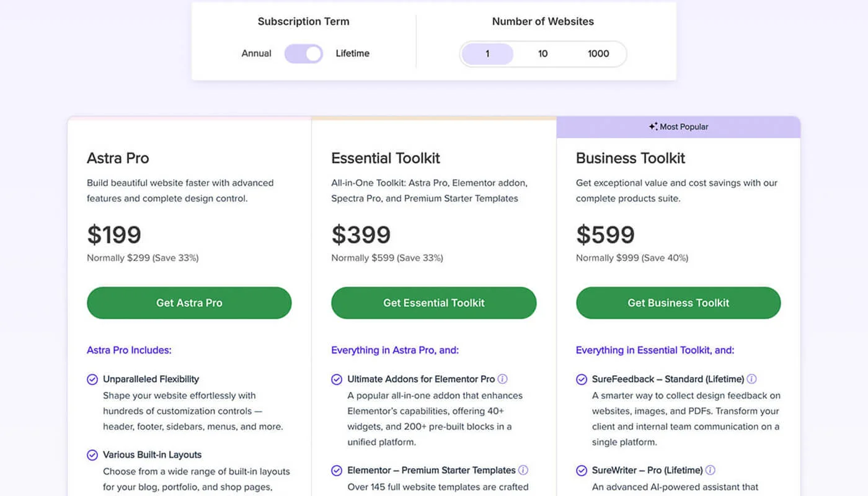This screenshot has width=868, height=496.
Task: Switch to Lifetime subscription label
Action: tap(353, 53)
